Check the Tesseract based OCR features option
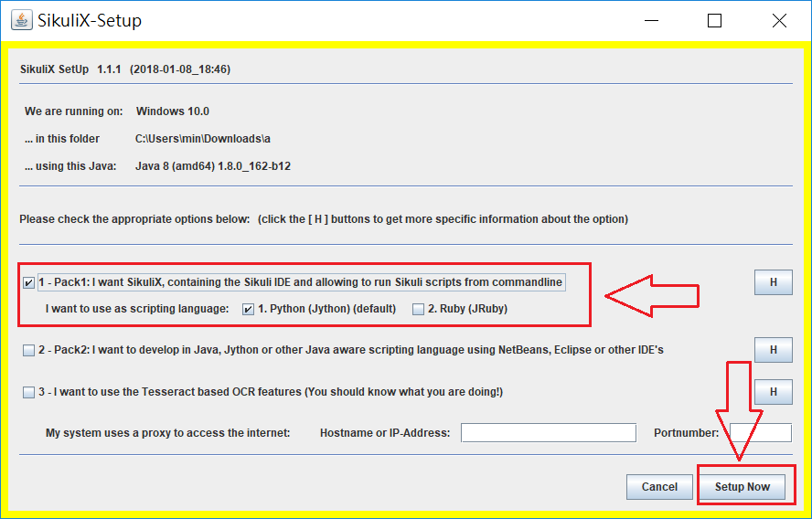812x519 pixels. pos(29,392)
